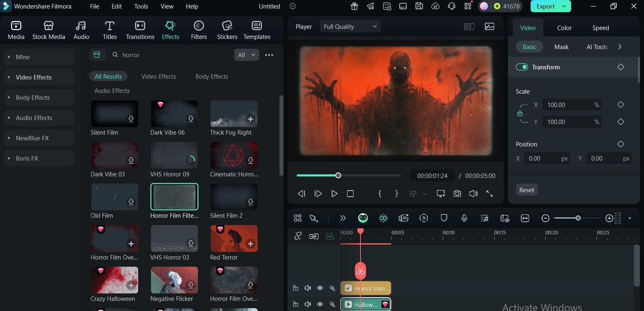Expand the Boris FX category
Image resolution: width=644 pixels, height=311 pixels.
click(x=39, y=158)
